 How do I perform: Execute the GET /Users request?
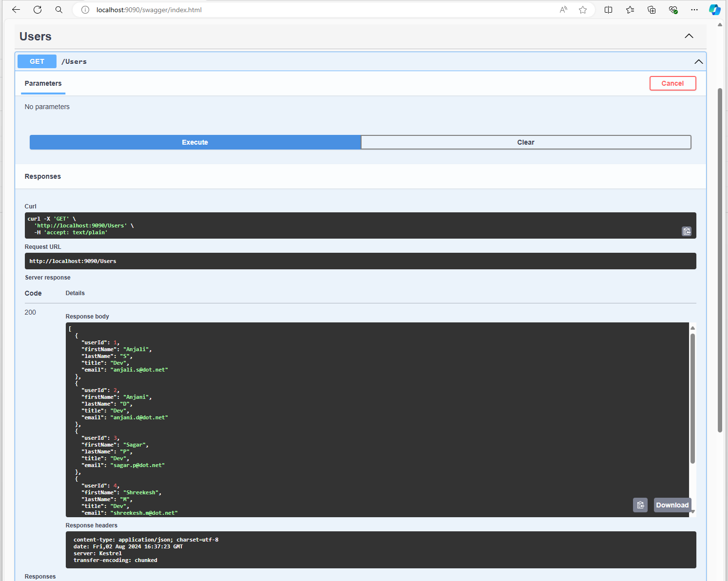click(195, 142)
